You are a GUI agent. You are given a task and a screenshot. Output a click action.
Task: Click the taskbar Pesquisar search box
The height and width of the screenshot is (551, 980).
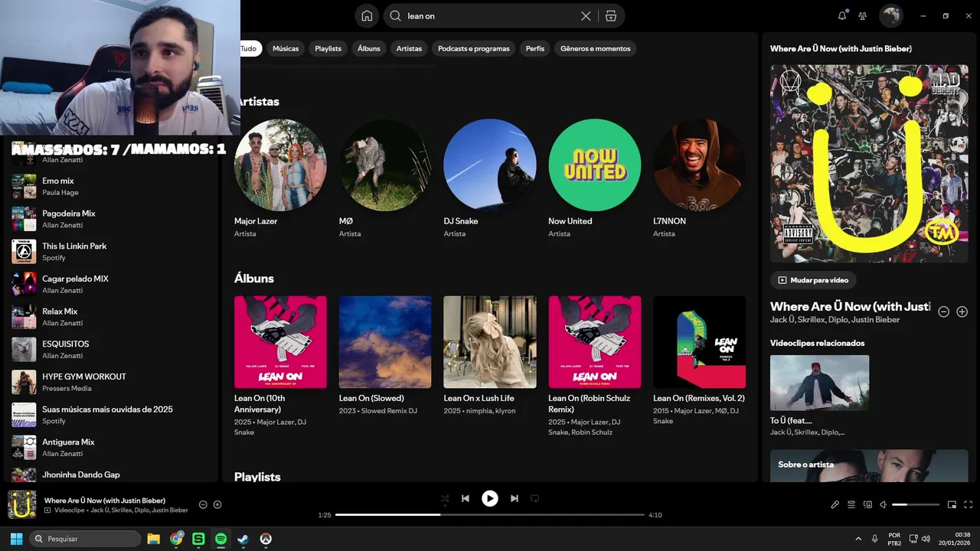click(x=84, y=539)
